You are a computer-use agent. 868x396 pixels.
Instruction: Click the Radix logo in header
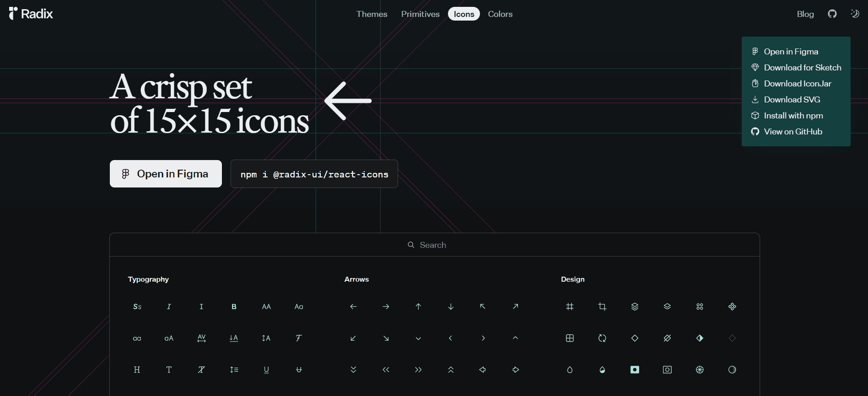[x=31, y=14]
